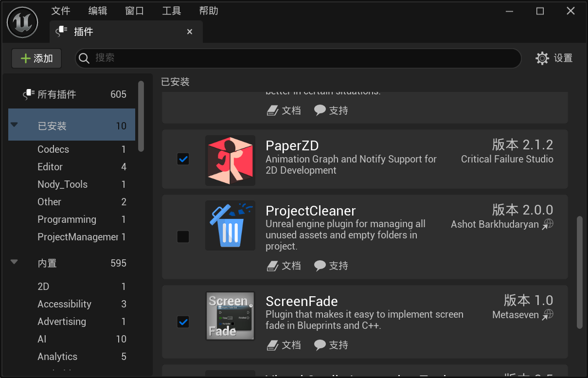Click the book icon for ProjectCleaner 文档

click(273, 266)
